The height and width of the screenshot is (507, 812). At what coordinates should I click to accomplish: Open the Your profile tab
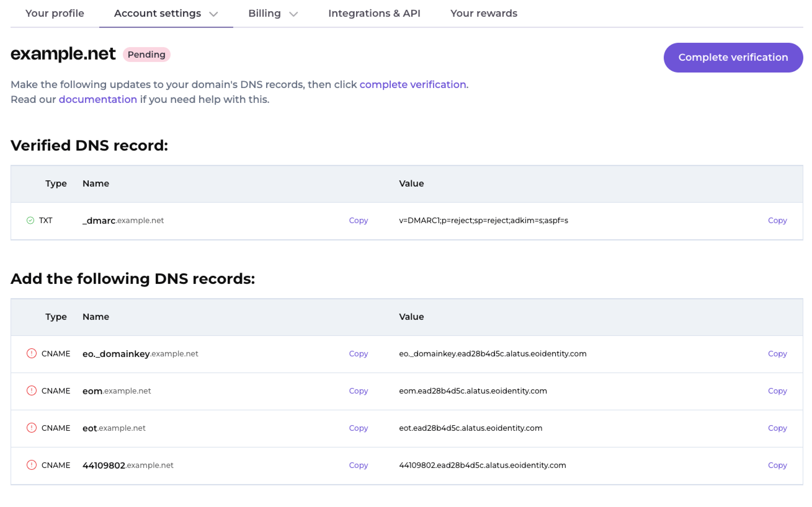pyautogui.click(x=55, y=13)
